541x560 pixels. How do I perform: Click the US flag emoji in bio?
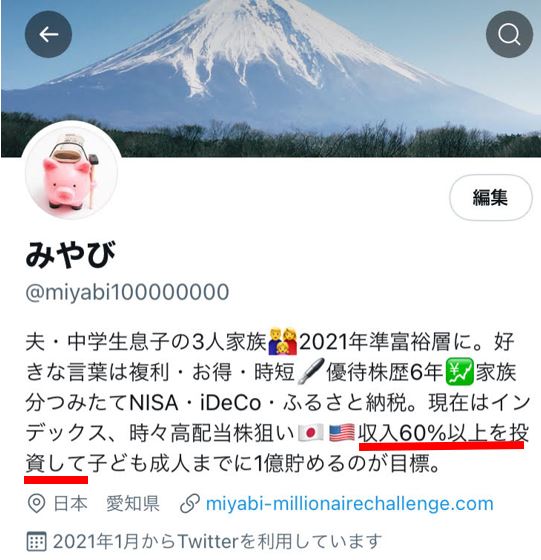tap(342, 433)
